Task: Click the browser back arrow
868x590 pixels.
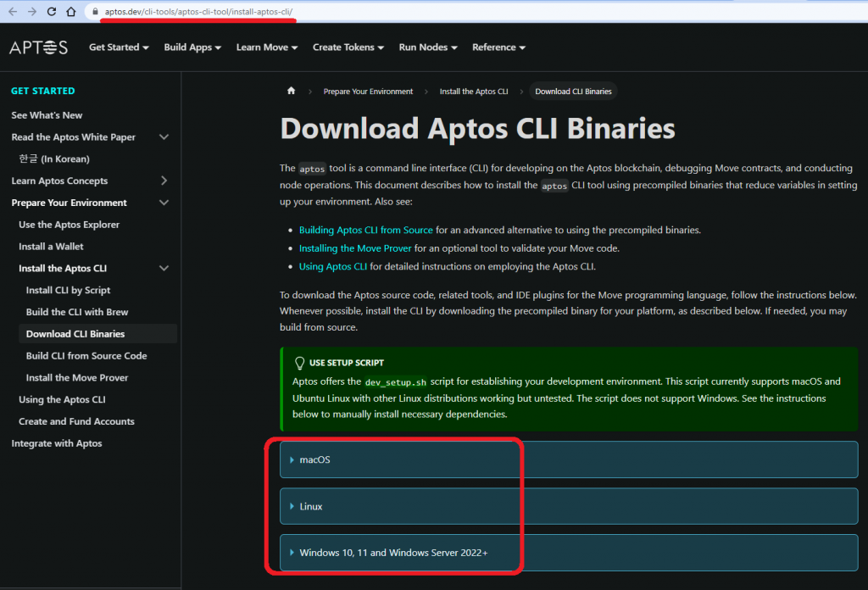Action: pos(12,12)
